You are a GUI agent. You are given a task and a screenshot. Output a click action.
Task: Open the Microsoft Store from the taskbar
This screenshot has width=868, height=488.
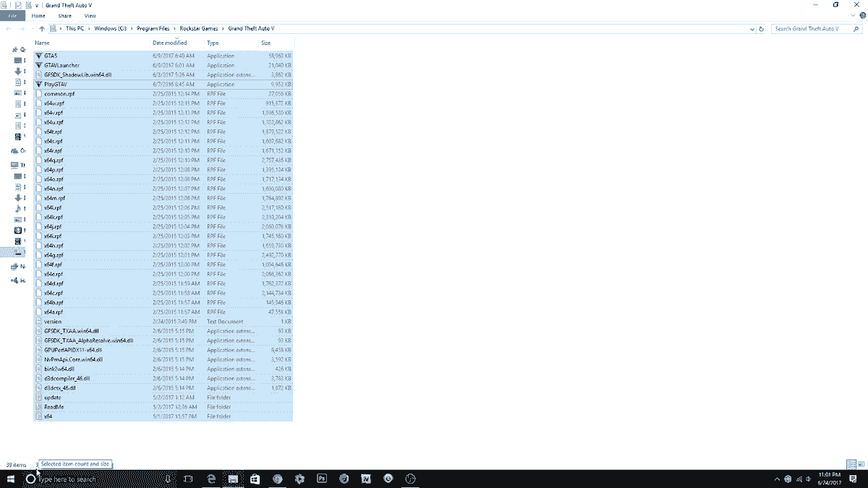pyautogui.click(x=255, y=479)
